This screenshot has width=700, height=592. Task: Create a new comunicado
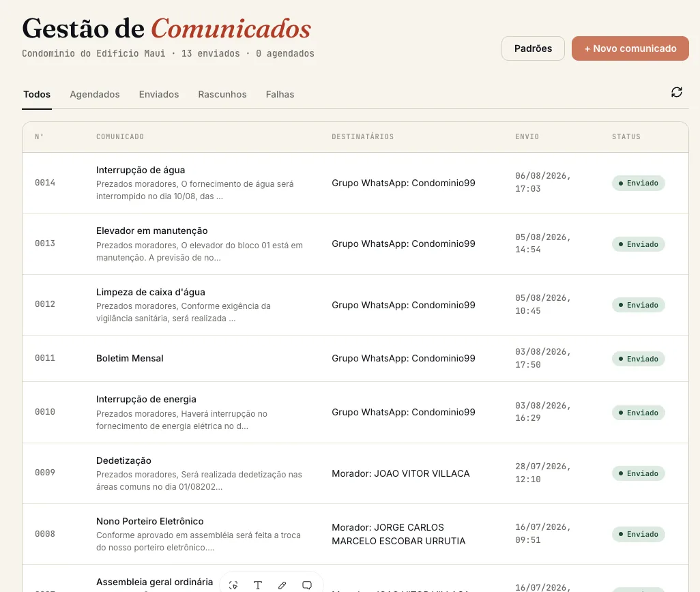coord(630,48)
